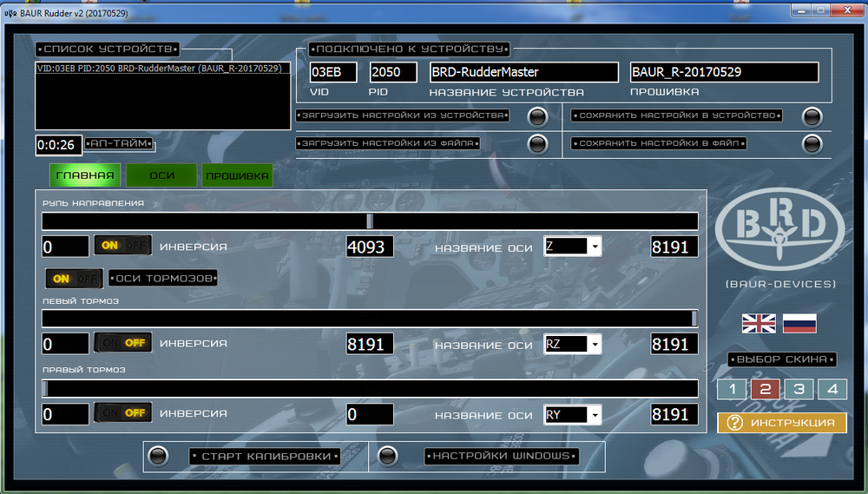This screenshot has height=494, width=868.
Task: Select BRD-RudderMaster entry in device list
Action: [x=163, y=68]
